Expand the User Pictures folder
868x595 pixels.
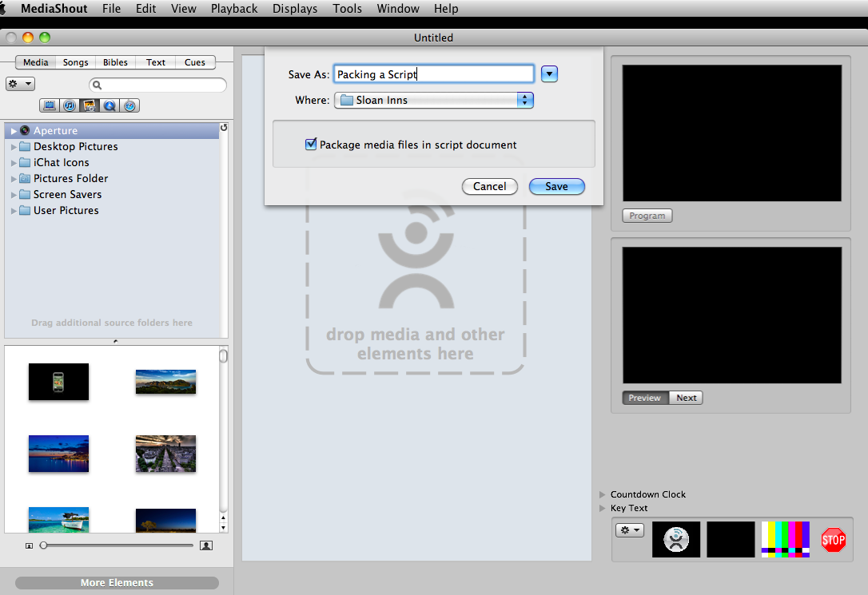click(14, 211)
